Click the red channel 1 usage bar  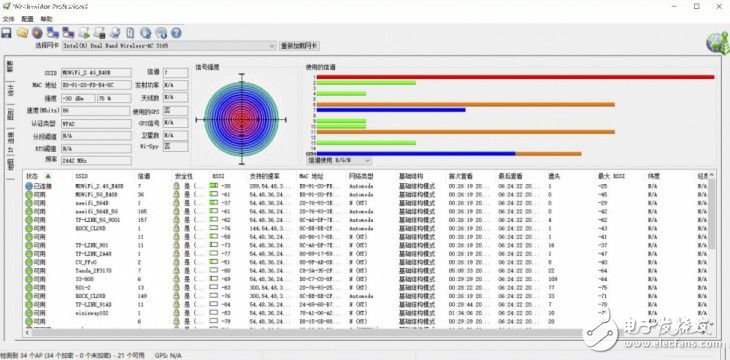pyautogui.click(x=515, y=77)
